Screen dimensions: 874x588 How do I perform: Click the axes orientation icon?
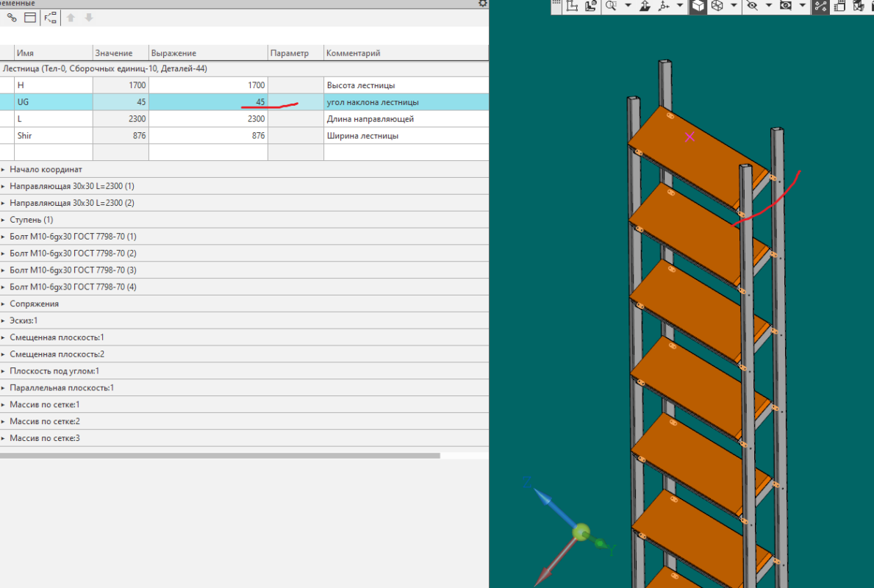(664, 6)
